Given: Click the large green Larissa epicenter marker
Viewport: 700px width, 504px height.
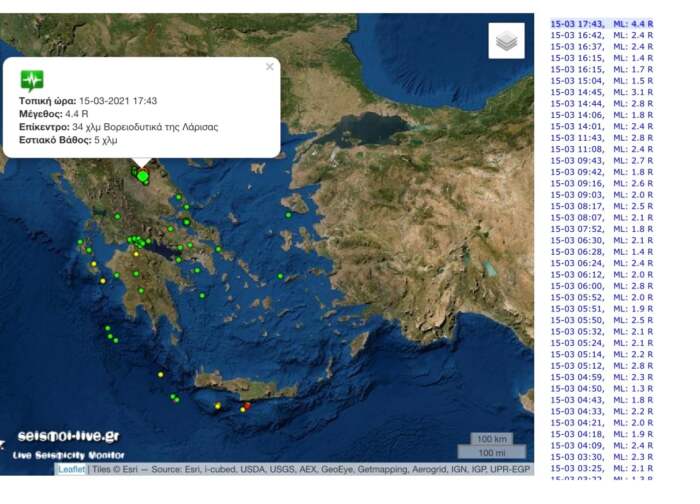Looking at the screenshot, I should pyautogui.click(x=143, y=177).
